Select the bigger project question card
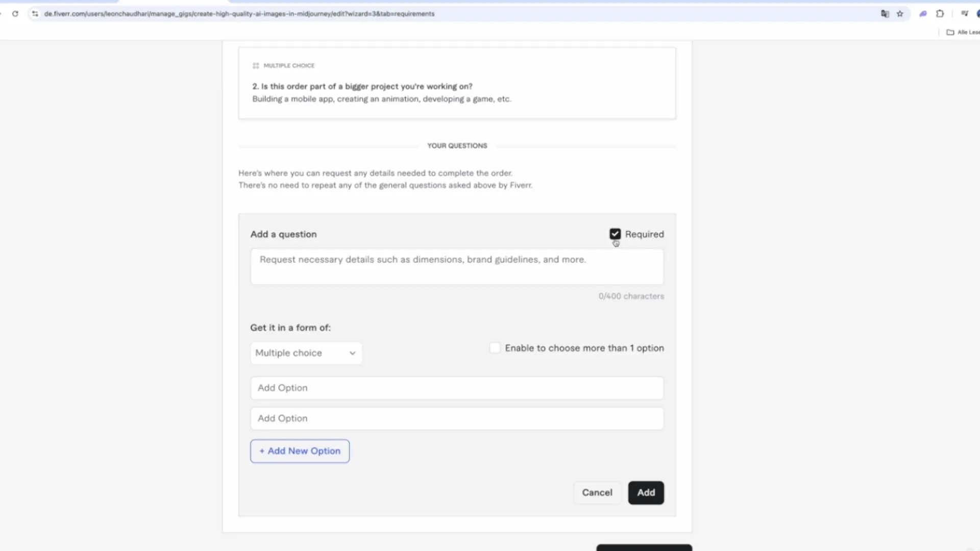 [457, 84]
